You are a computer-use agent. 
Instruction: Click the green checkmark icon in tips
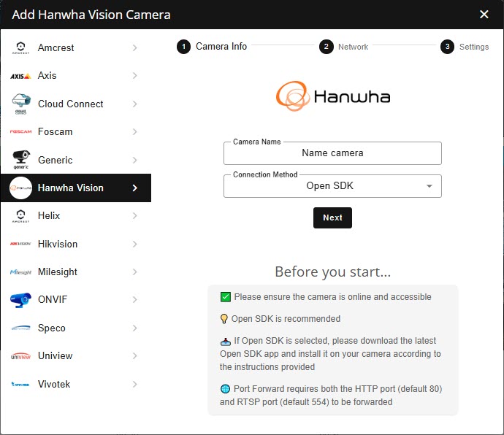point(225,297)
